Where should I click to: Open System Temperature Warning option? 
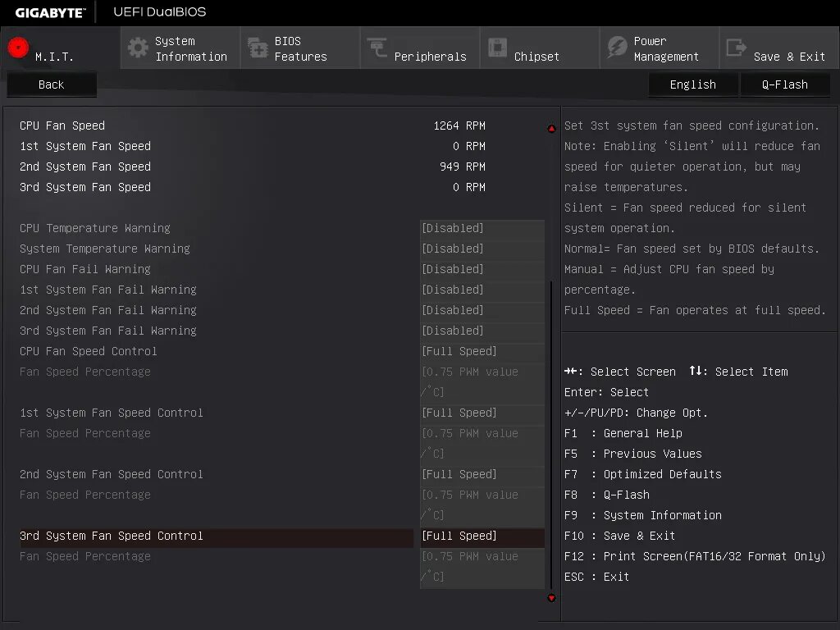click(482, 249)
